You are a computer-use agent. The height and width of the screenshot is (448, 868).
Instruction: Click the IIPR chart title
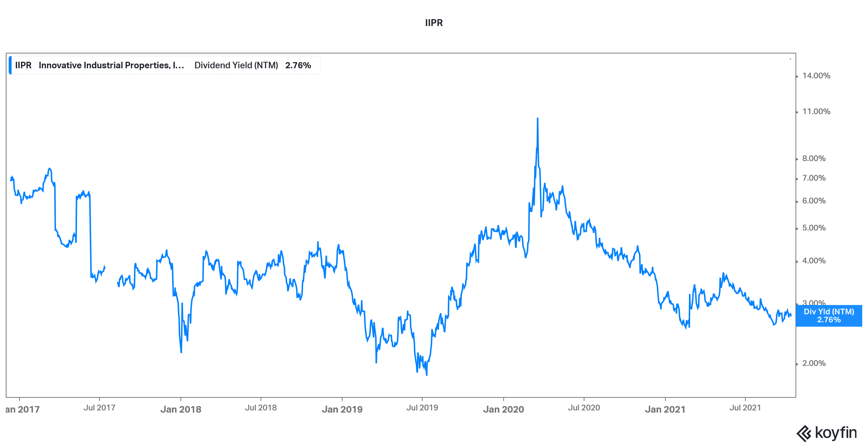(x=434, y=23)
